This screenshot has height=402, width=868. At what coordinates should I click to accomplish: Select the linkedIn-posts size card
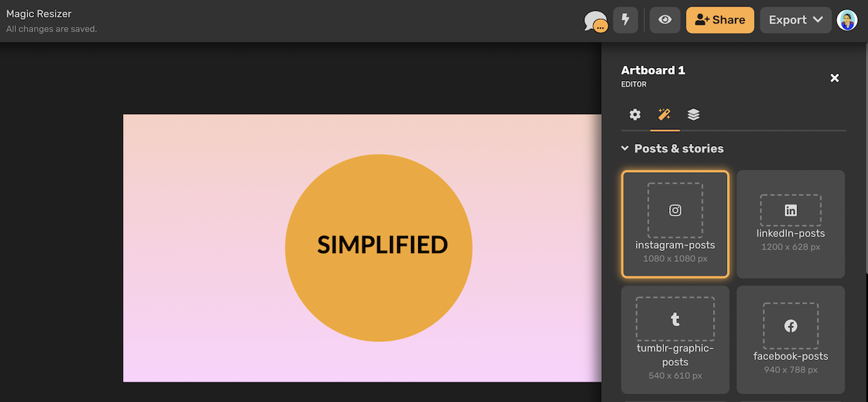[x=791, y=224]
